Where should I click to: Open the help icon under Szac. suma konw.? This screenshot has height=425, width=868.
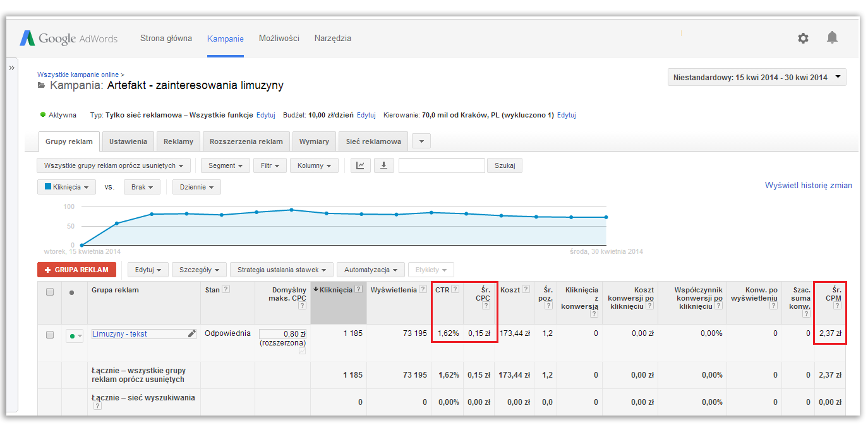806,314
